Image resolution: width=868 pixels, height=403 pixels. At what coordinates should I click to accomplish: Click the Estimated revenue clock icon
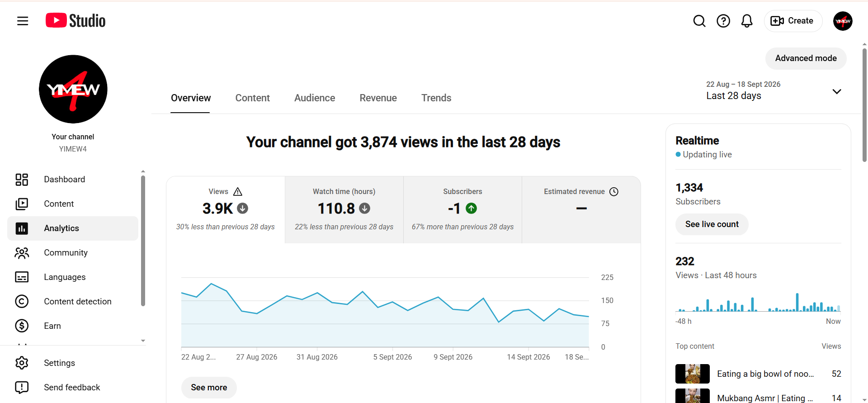coord(614,192)
